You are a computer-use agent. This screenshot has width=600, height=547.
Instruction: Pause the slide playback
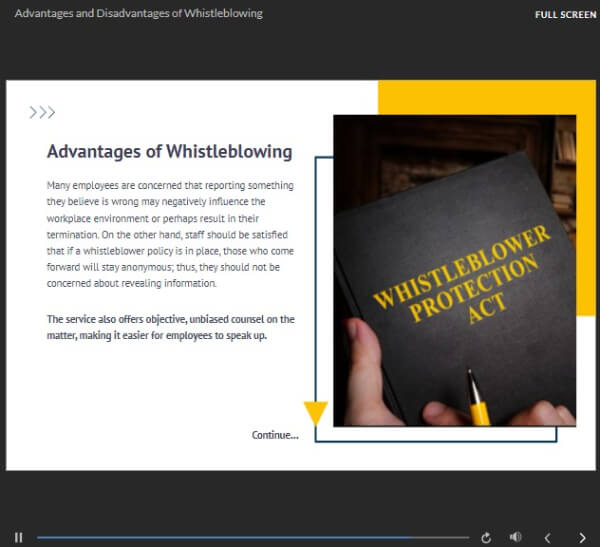pos(18,537)
